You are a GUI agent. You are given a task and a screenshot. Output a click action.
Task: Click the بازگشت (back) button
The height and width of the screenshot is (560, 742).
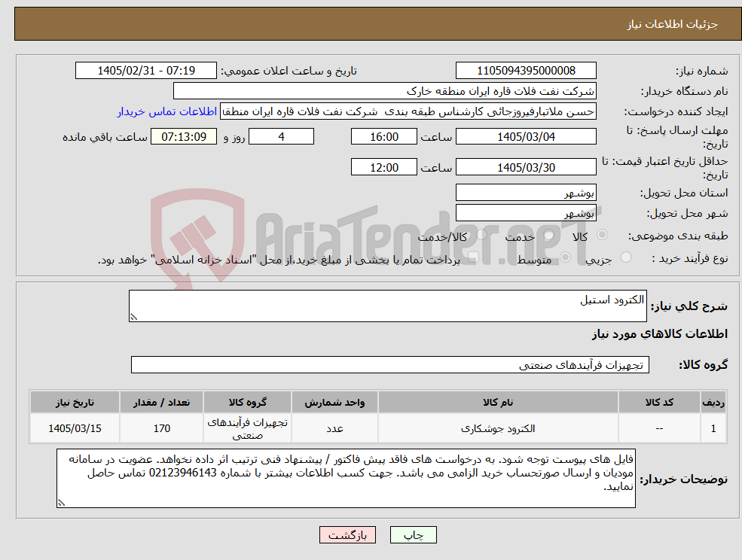(347, 535)
